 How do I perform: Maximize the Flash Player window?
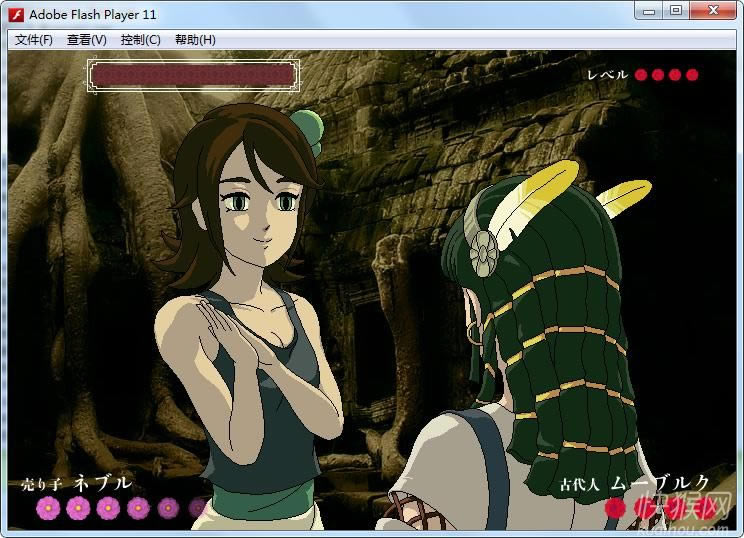click(676, 12)
